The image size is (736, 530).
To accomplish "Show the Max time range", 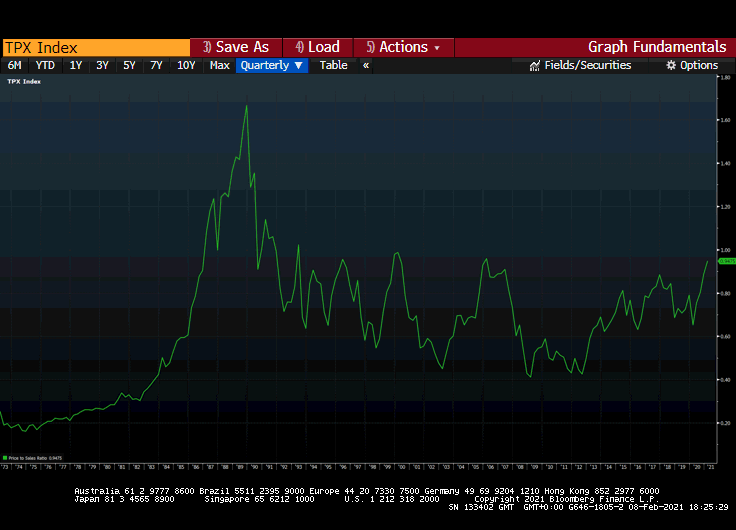I will click(x=220, y=65).
